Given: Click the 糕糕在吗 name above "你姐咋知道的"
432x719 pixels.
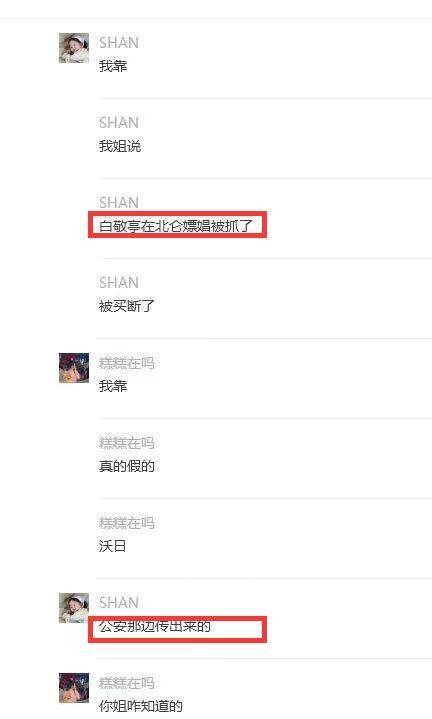Looking at the screenshot, I should coord(127,683).
